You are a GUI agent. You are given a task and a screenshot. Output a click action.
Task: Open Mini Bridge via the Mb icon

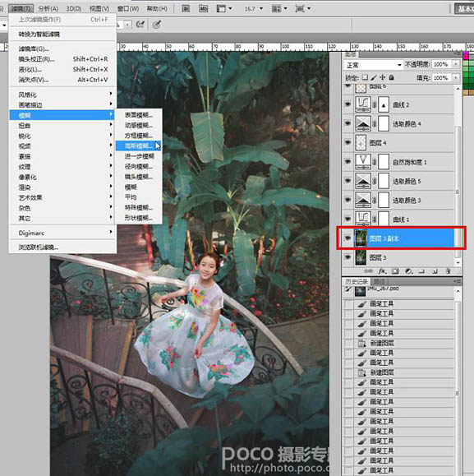click(203, 8)
